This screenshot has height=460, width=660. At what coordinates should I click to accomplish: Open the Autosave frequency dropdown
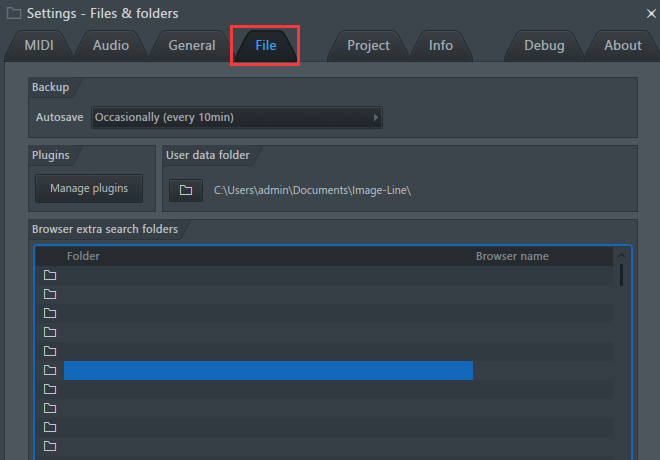pyautogui.click(x=237, y=117)
